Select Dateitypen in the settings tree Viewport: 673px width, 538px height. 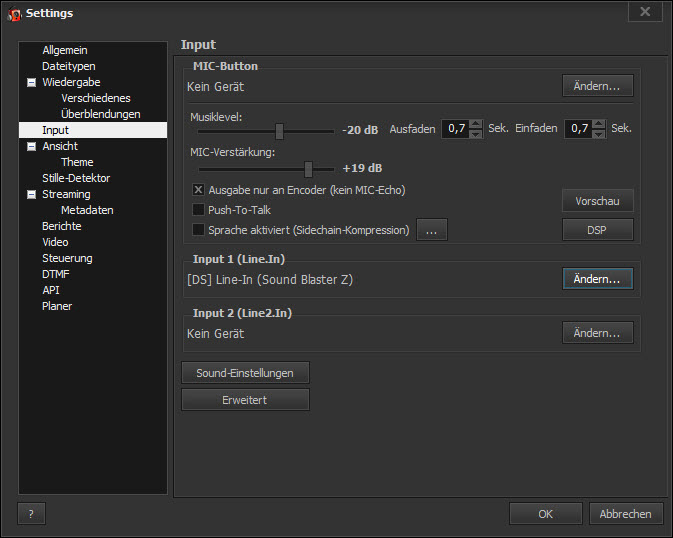point(69,66)
